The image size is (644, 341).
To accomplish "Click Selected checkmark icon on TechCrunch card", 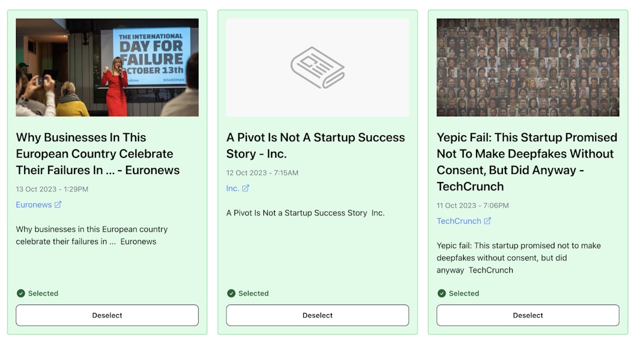I will coord(442,293).
